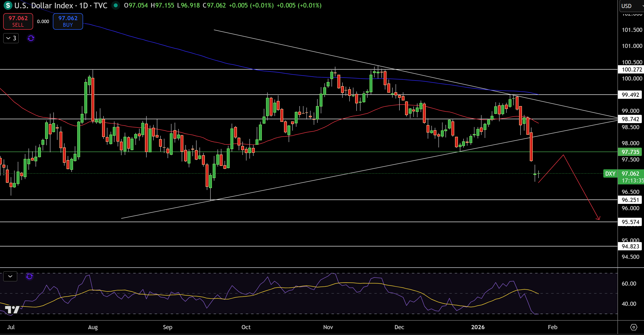
Task: Click the Nov label on the time axis
Action: click(x=328, y=327)
